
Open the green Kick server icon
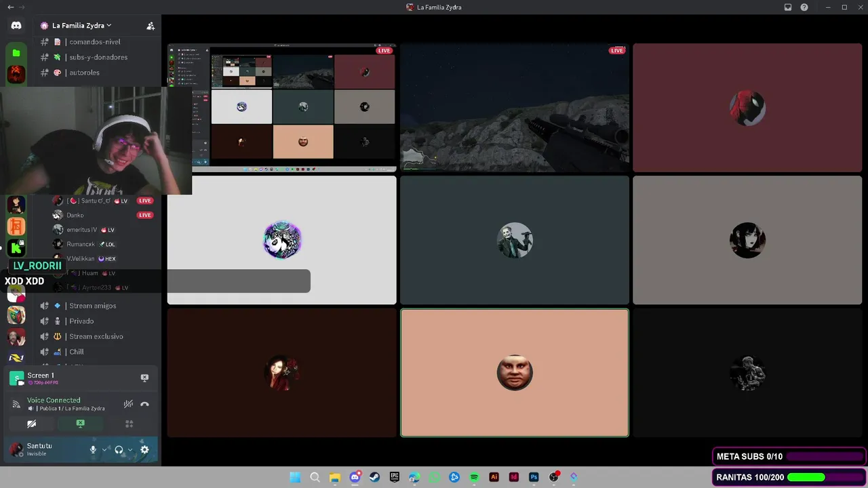coord(16,248)
